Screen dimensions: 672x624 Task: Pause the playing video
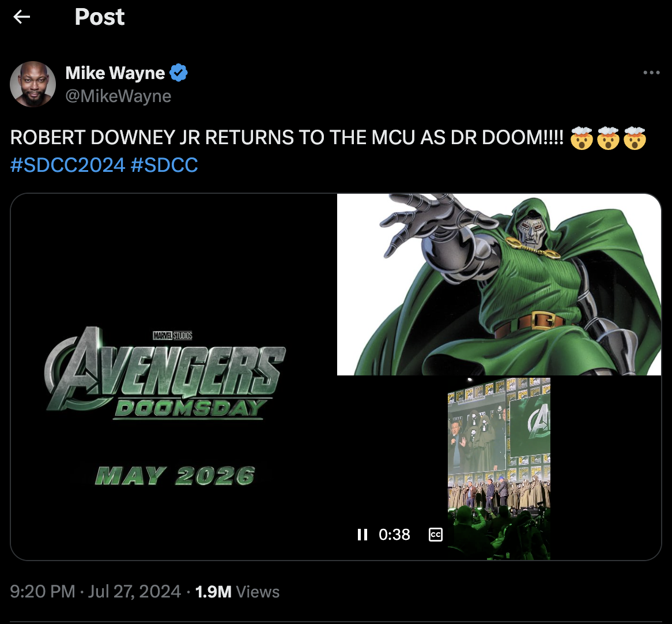[x=362, y=535]
